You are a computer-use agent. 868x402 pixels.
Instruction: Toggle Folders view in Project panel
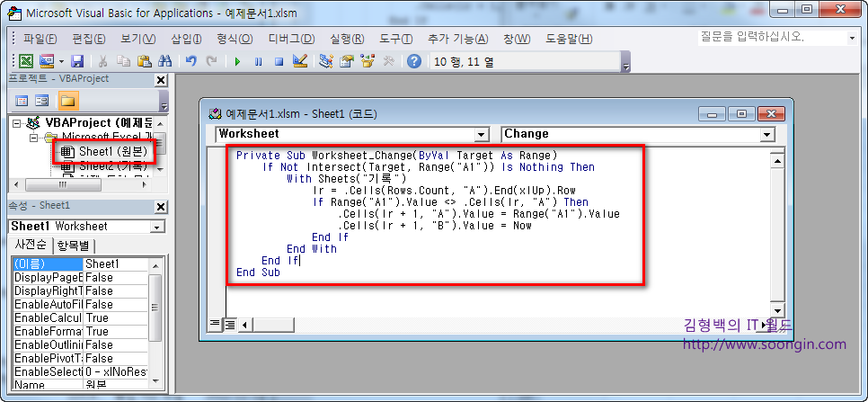[x=68, y=101]
